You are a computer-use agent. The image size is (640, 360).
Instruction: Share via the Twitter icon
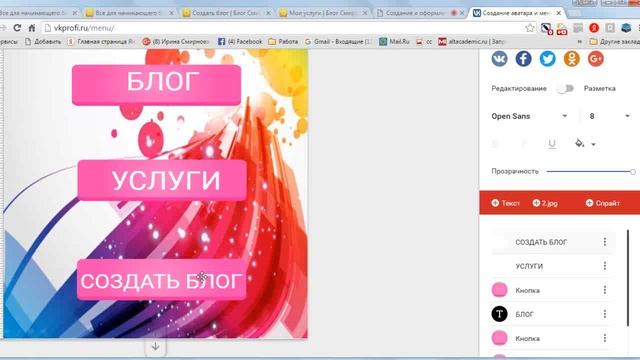(x=547, y=59)
